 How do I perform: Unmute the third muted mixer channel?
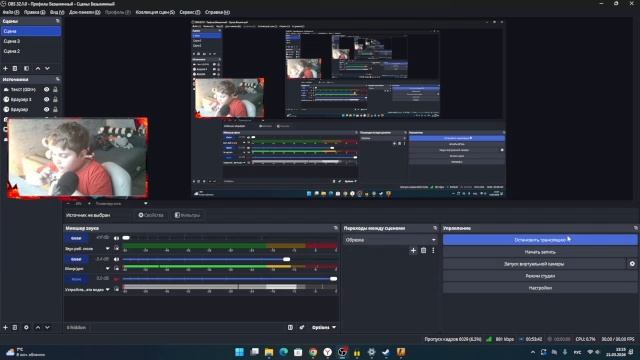(x=116, y=279)
